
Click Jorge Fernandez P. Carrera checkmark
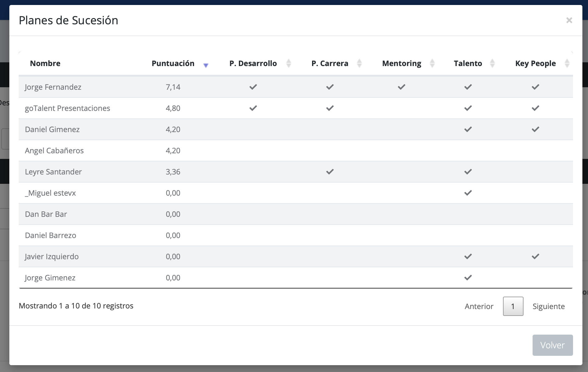330,87
